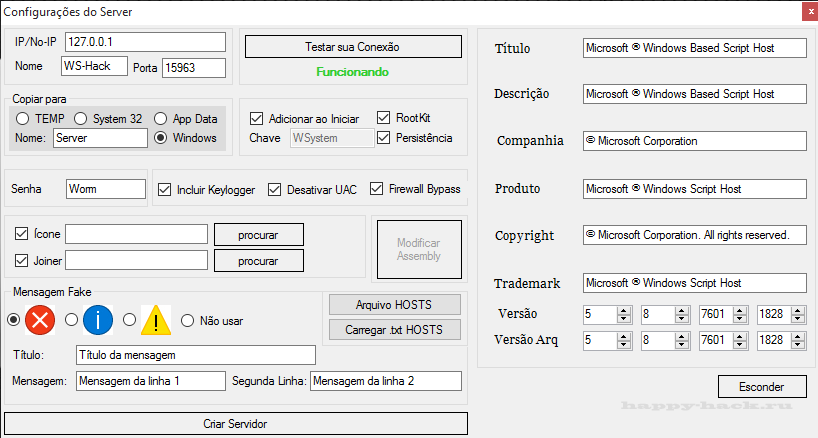Click the Companhia field

point(695,141)
